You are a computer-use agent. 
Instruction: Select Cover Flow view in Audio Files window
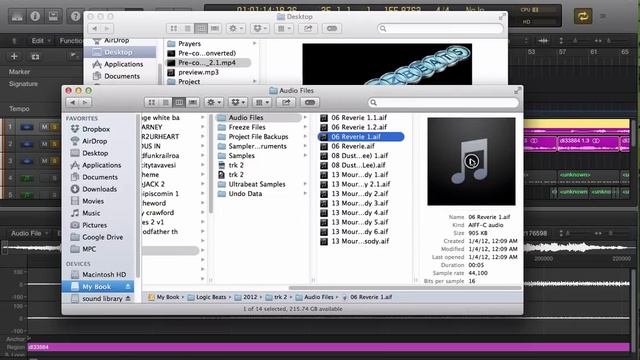click(x=193, y=102)
